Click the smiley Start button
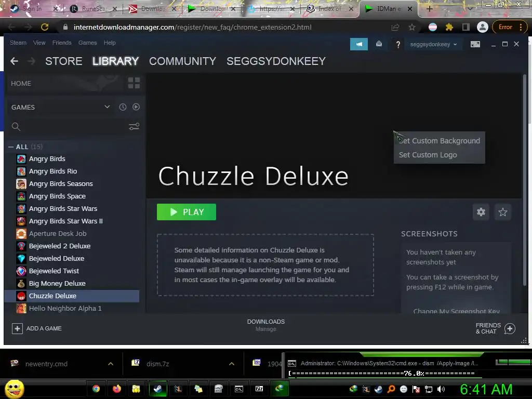 click(x=14, y=389)
